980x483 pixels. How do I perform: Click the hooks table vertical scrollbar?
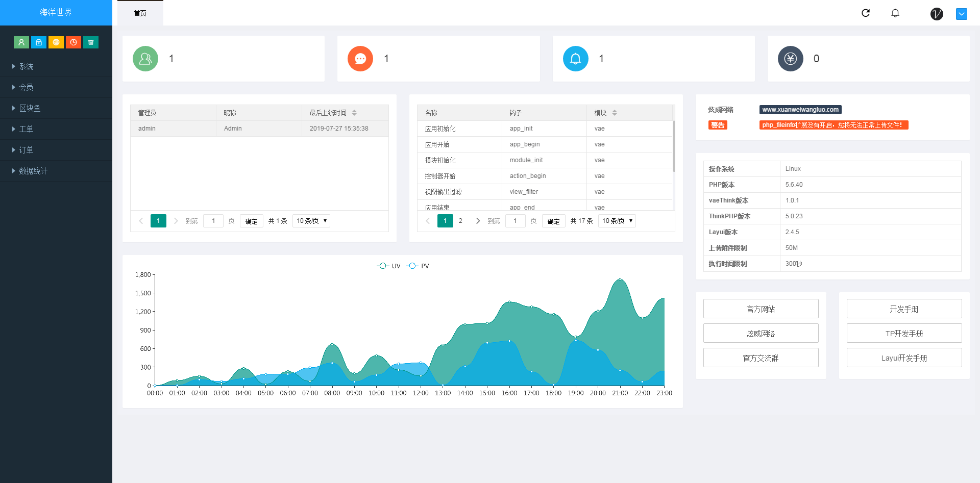(x=674, y=148)
